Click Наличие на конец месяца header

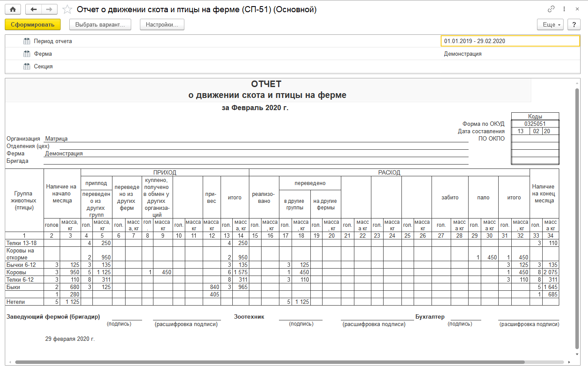tap(544, 194)
